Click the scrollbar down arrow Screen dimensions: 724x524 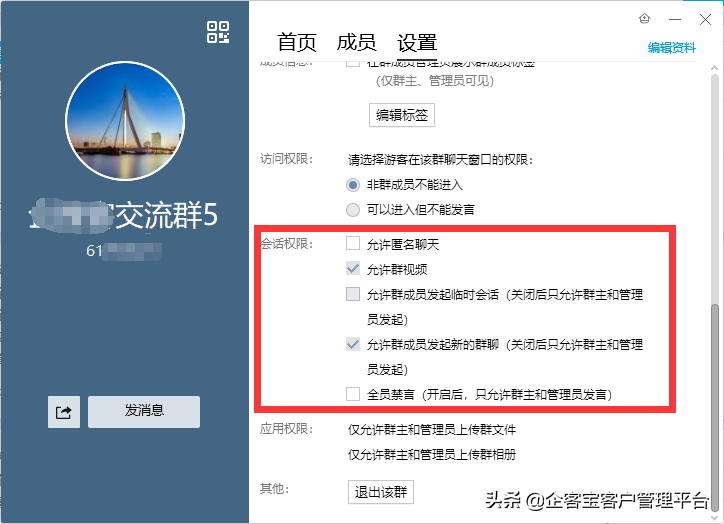click(715, 518)
